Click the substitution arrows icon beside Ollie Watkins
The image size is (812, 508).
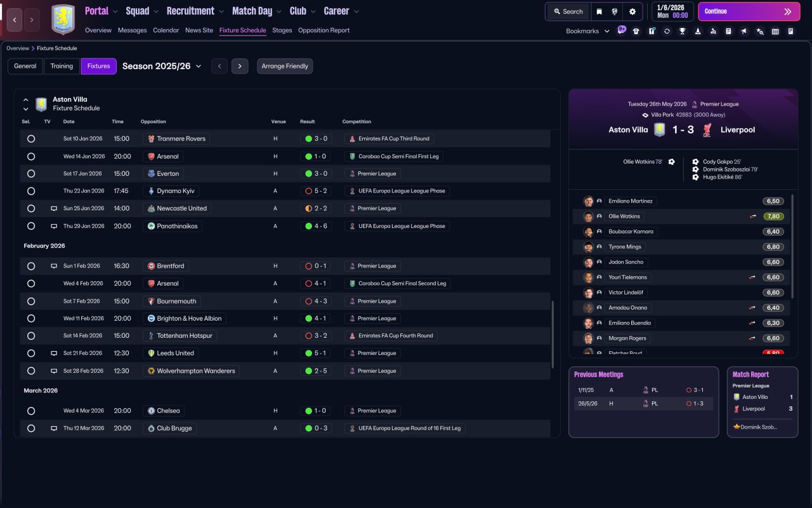coord(752,217)
